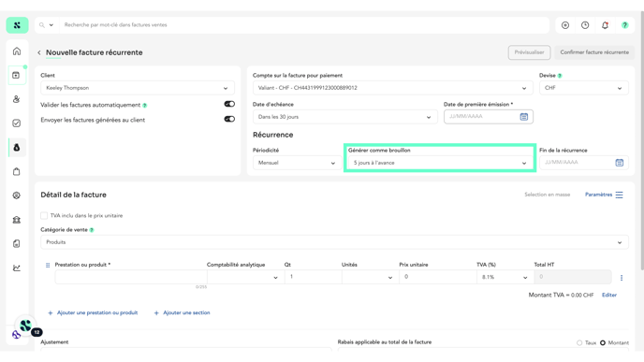
Task: Open the home icon in sidebar
Action: tap(17, 51)
